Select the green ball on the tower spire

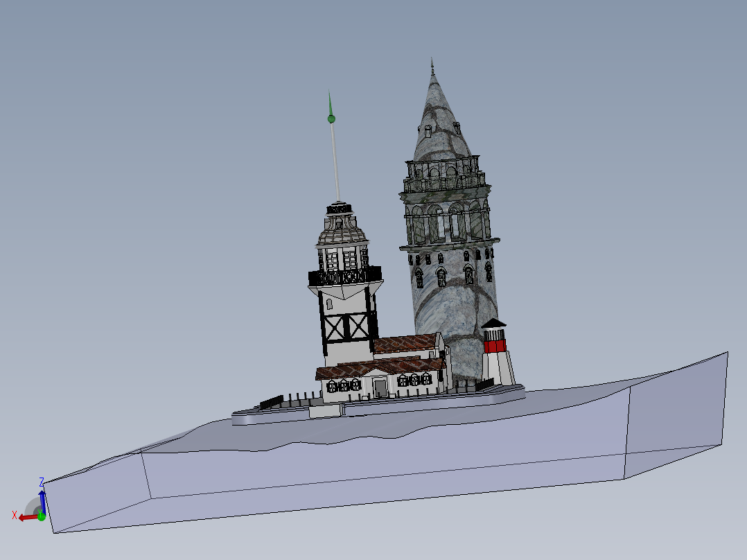point(331,119)
